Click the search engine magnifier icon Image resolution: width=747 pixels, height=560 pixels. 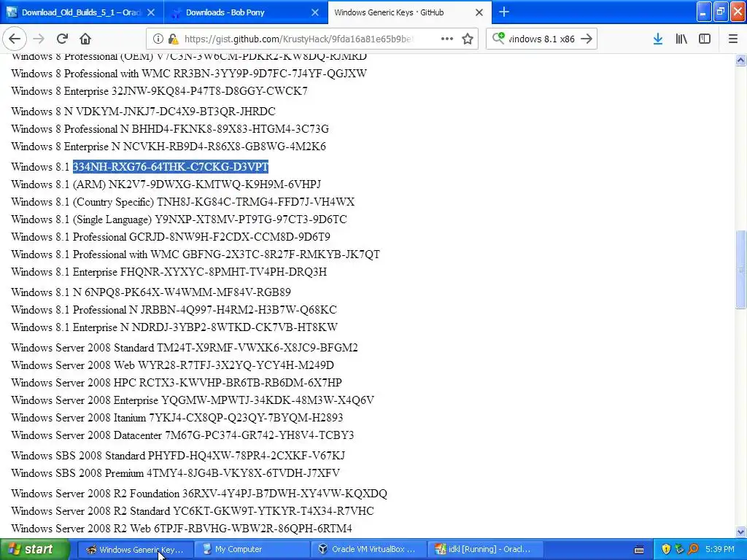(x=498, y=38)
